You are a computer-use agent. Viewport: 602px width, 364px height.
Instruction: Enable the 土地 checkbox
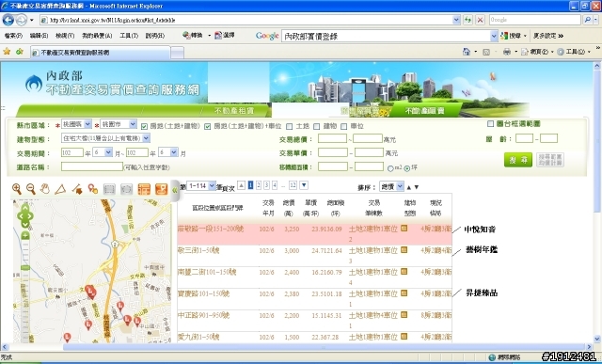tap(289, 126)
